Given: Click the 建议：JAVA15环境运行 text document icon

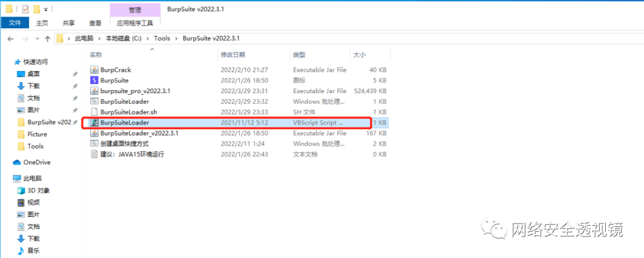Looking at the screenshot, I should tap(94, 154).
